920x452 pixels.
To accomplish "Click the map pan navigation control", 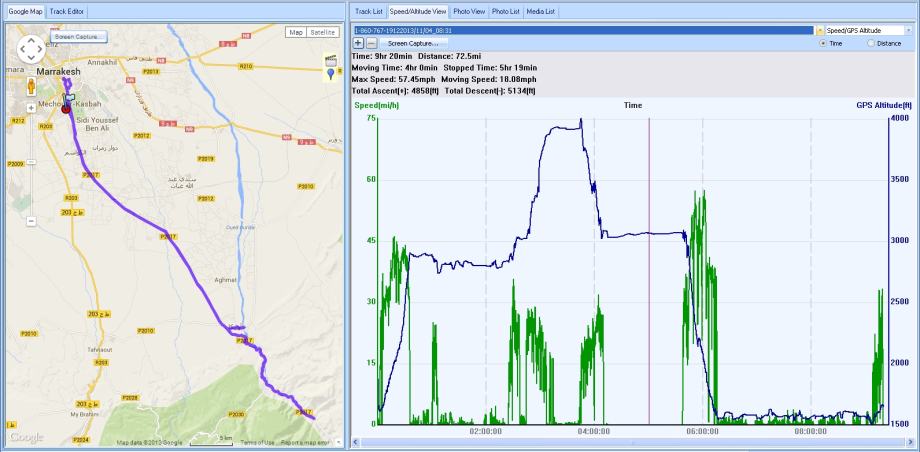I will coord(31,49).
